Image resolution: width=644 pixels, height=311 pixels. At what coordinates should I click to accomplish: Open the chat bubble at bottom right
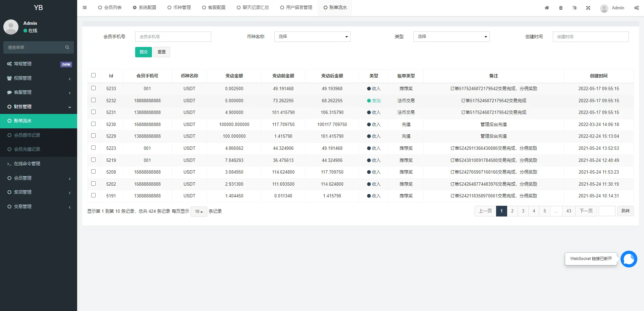629,259
